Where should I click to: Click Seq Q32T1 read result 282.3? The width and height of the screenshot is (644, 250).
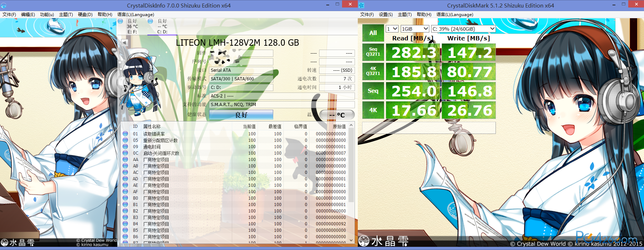tap(413, 52)
